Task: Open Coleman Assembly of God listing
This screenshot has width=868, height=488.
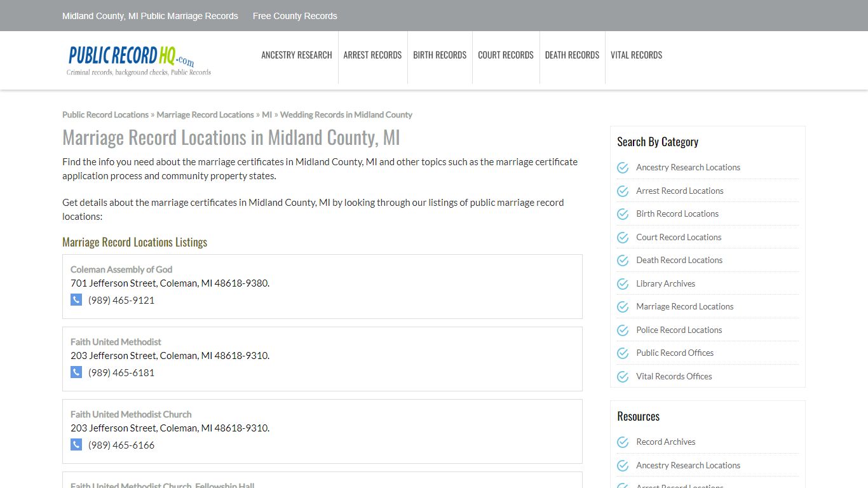Action: [x=121, y=269]
